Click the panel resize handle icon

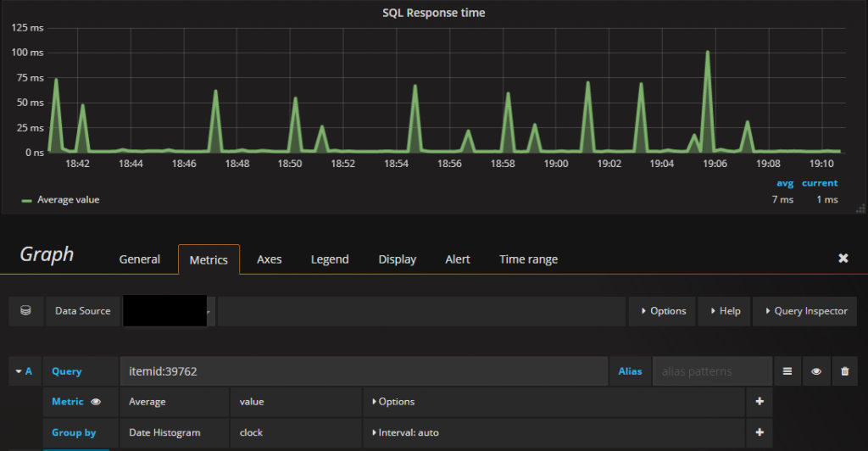point(860,209)
